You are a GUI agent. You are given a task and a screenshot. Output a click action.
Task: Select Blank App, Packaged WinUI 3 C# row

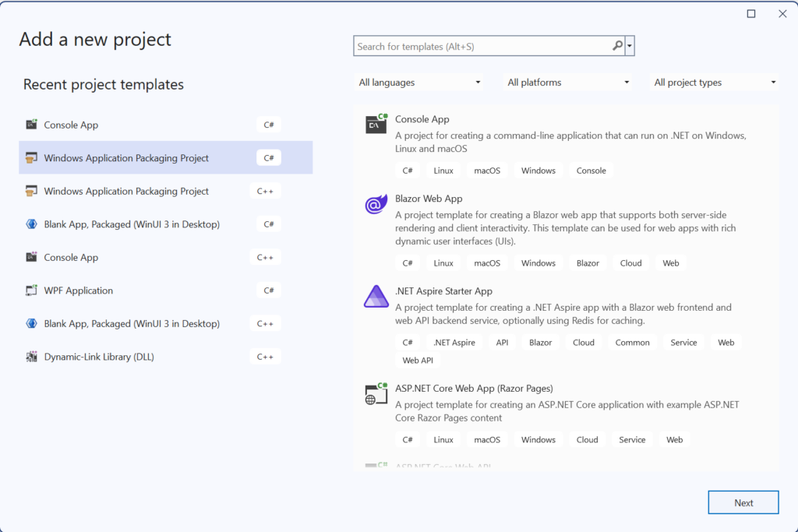[x=165, y=224]
